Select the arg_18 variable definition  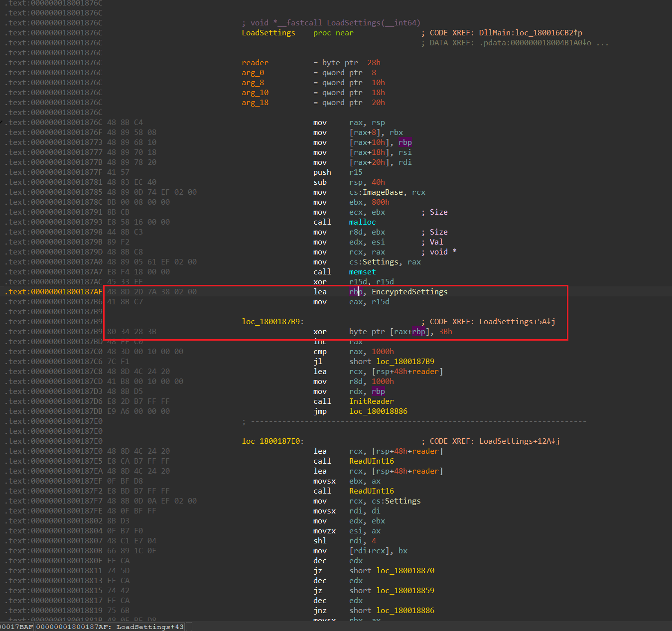pyautogui.click(x=255, y=103)
